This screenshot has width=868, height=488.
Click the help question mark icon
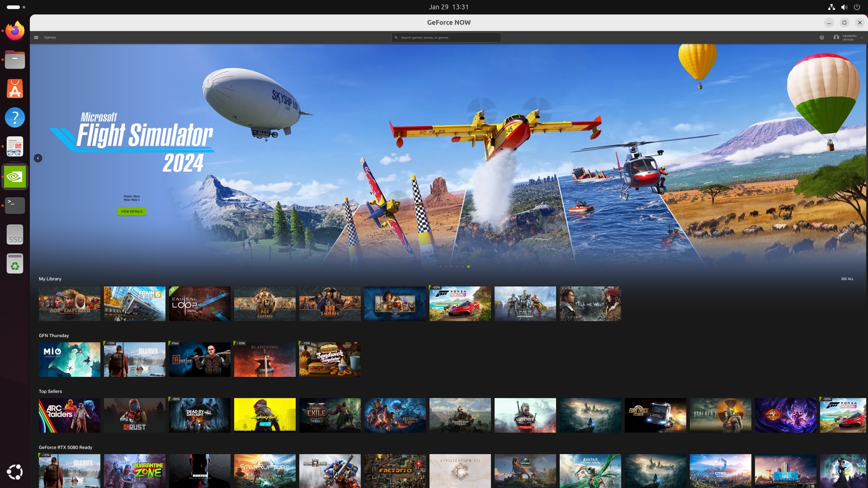(x=822, y=38)
